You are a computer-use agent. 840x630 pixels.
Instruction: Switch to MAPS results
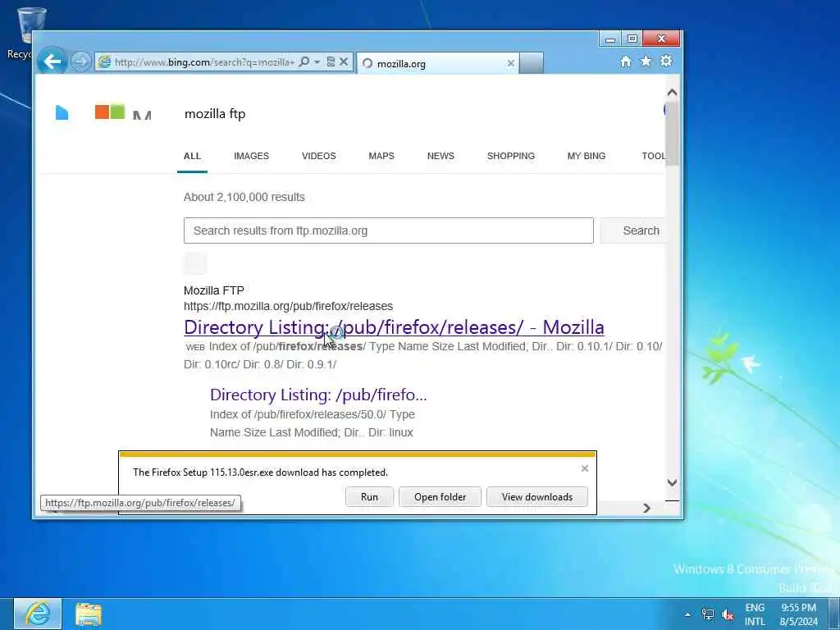point(381,156)
